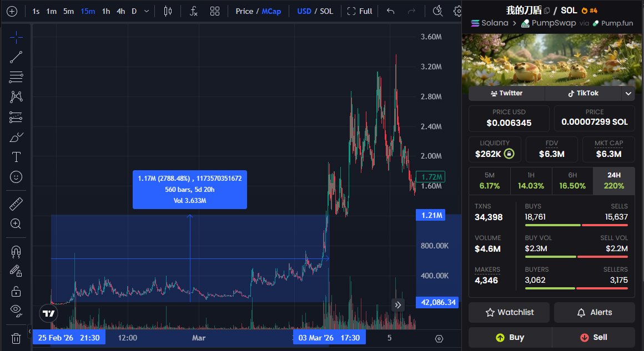Select the 6H price change tab
Screen dimensions: 644x351
coord(572,181)
